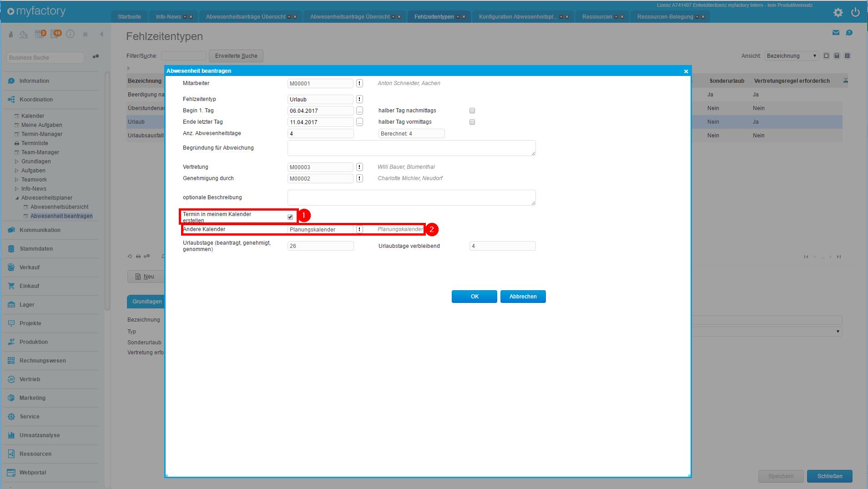Click the lookup icon beside Mitarbeiter field
Screen dimensions: 868x489
[359, 83]
